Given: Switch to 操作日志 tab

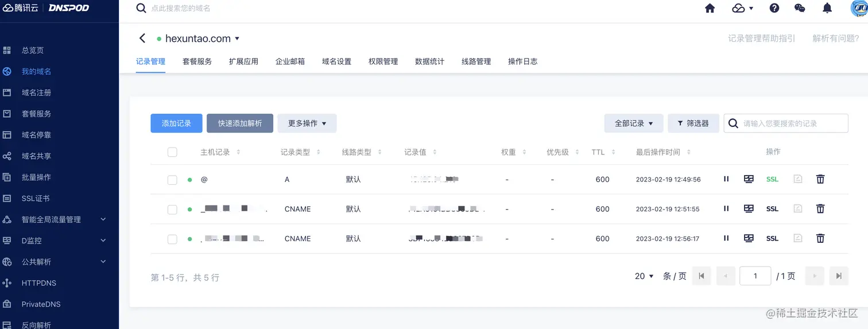Looking at the screenshot, I should pyautogui.click(x=522, y=61).
